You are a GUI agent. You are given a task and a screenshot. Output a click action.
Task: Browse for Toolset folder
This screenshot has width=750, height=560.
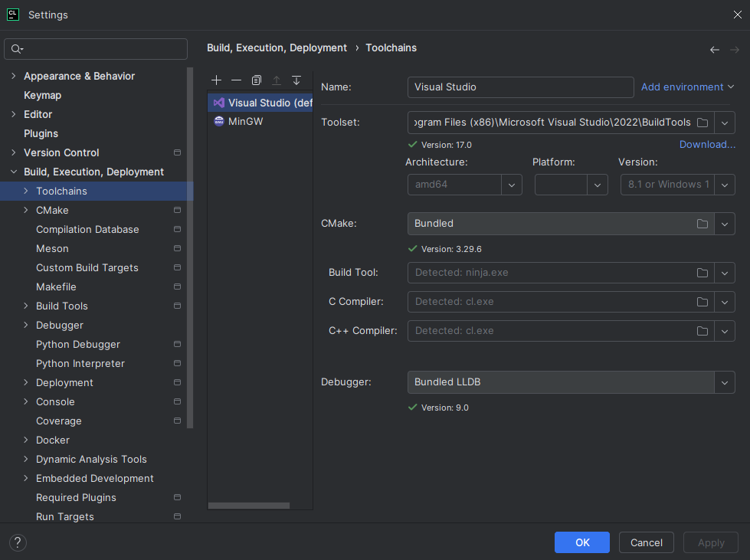tap(703, 123)
